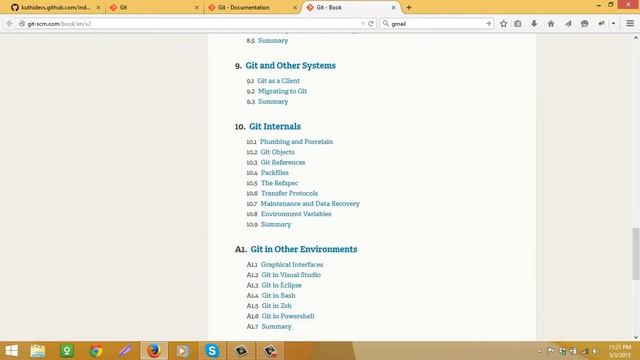Open the Git in Zsh section
The height and width of the screenshot is (360, 640).
coord(277,306)
